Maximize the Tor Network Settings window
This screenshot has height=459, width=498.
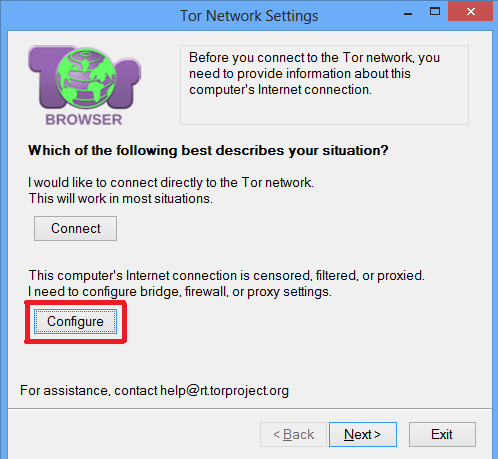(435, 12)
